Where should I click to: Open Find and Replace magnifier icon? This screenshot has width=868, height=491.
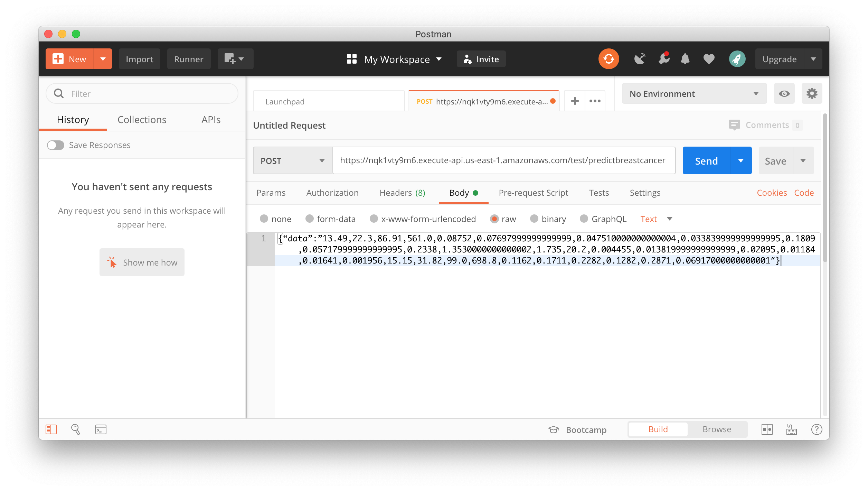coord(76,429)
